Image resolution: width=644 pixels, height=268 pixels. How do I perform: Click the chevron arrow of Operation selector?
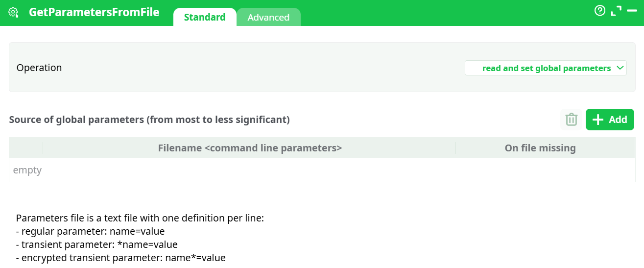(620, 68)
